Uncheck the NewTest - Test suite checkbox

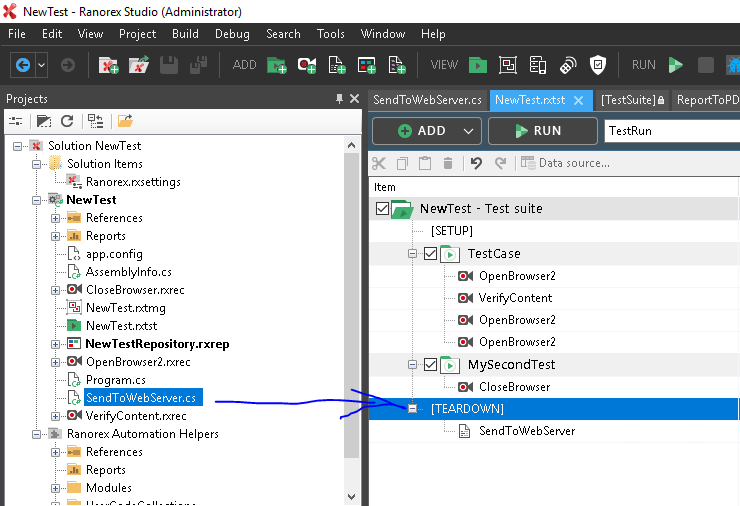[x=382, y=209]
